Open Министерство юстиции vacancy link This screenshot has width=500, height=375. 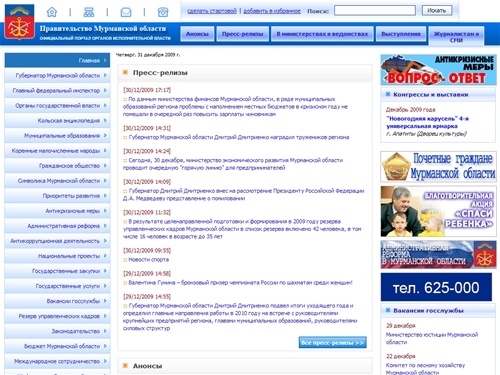tap(432, 338)
